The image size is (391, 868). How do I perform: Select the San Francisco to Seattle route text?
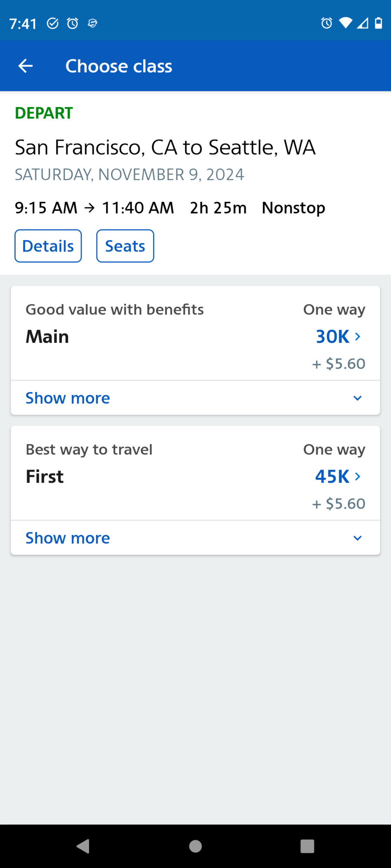(x=165, y=147)
